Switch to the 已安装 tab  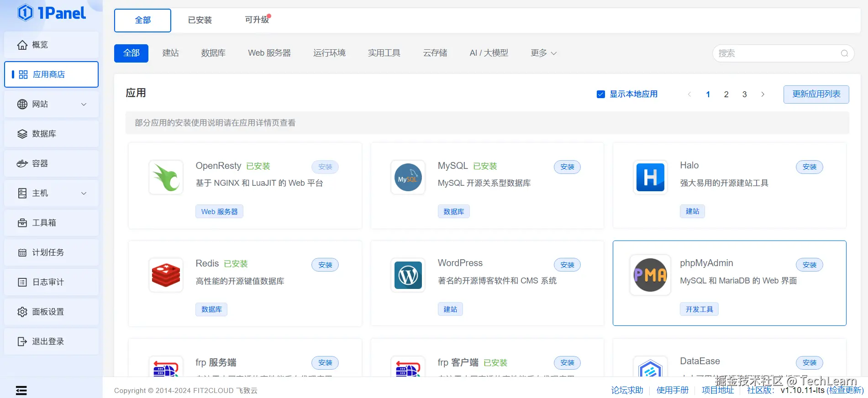(200, 20)
